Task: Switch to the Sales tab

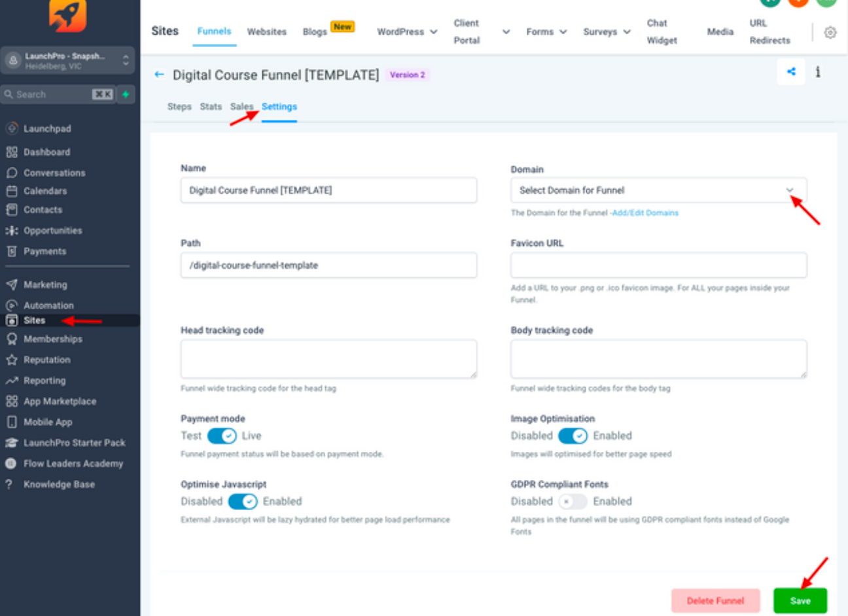Action: [x=241, y=107]
